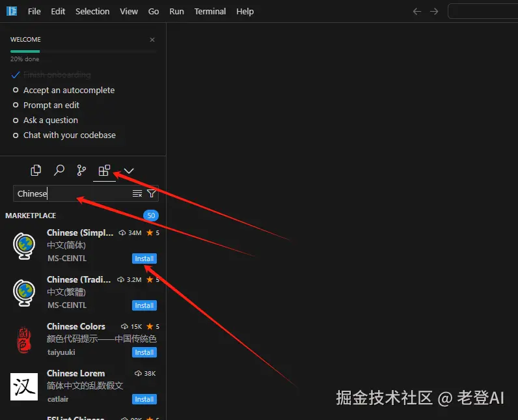Image resolution: width=518 pixels, height=420 pixels.
Task: Open the Explorer files view icon
Action: click(x=36, y=171)
